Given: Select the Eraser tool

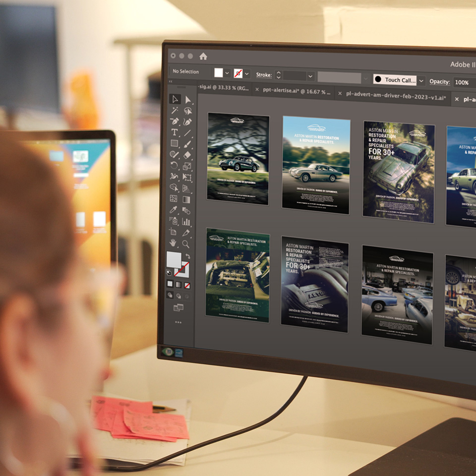Looking at the screenshot, I should coord(187,155).
